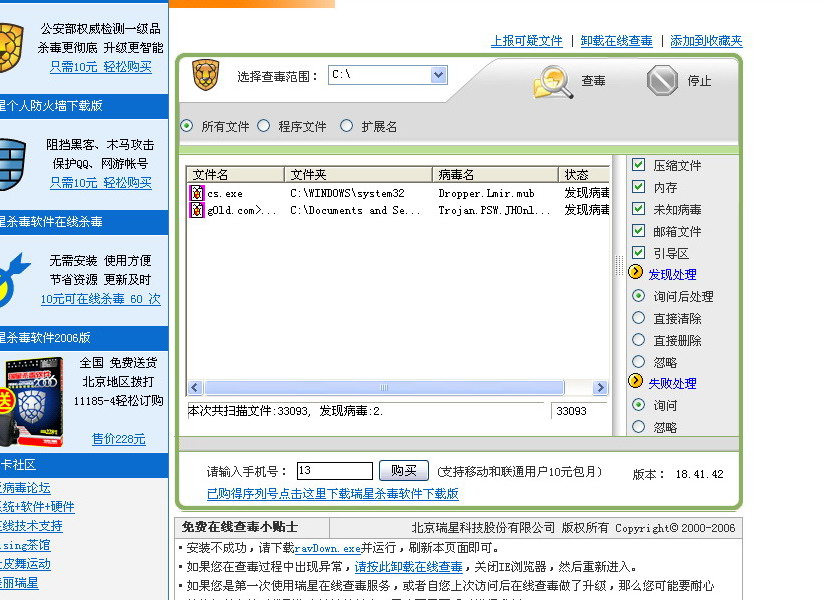Select the 直接清除 radio option
Viewport: 826px width, 600px height.
[x=638, y=318]
